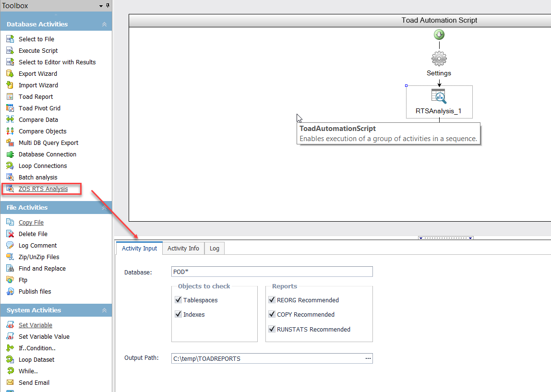Click the Database Connection icon
The width and height of the screenshot is (551, 392).
tap(10, 154)
